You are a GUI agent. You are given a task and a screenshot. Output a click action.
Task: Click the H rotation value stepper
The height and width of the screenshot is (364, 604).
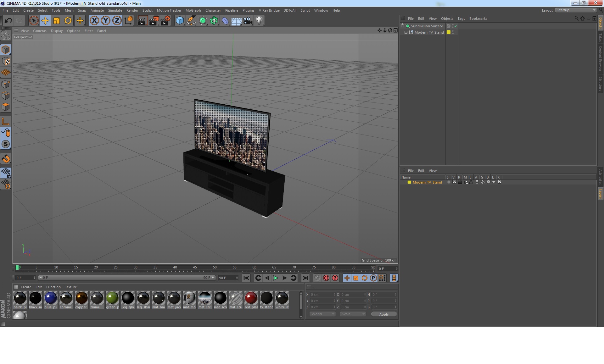[x=395, y=295]
